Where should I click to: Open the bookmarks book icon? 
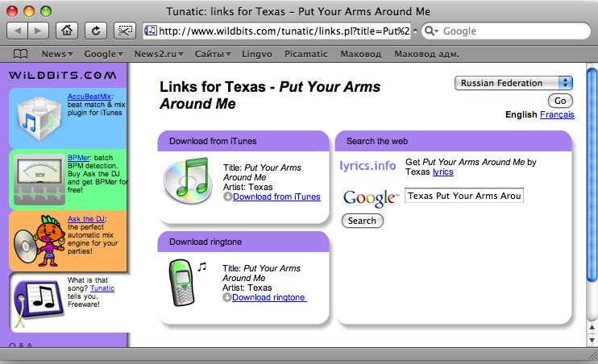point(20,54)
